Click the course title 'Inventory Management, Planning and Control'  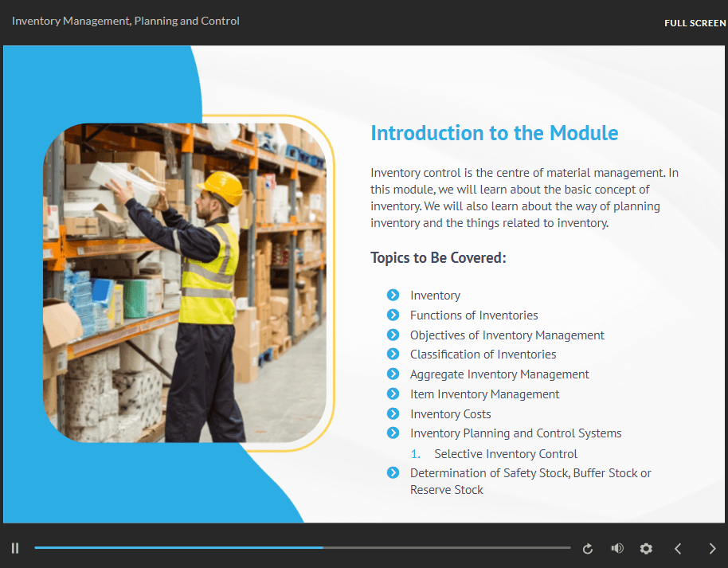coord(126,21)
